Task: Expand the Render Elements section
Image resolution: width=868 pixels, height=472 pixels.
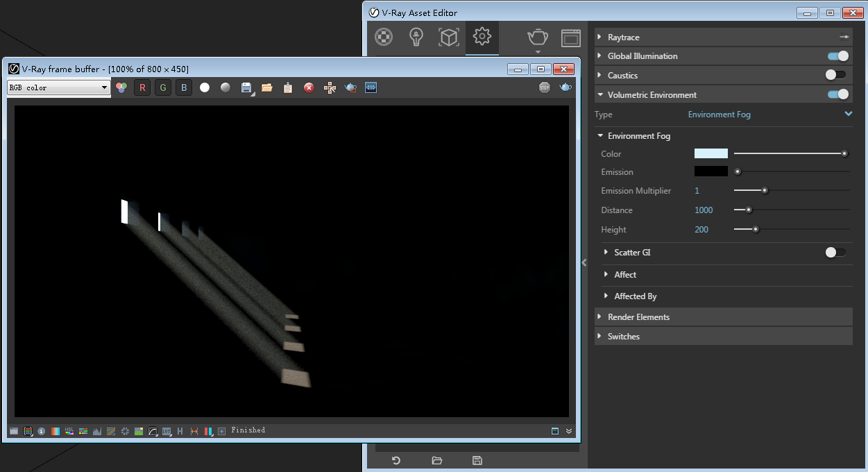Action: (x=638, y=317)
